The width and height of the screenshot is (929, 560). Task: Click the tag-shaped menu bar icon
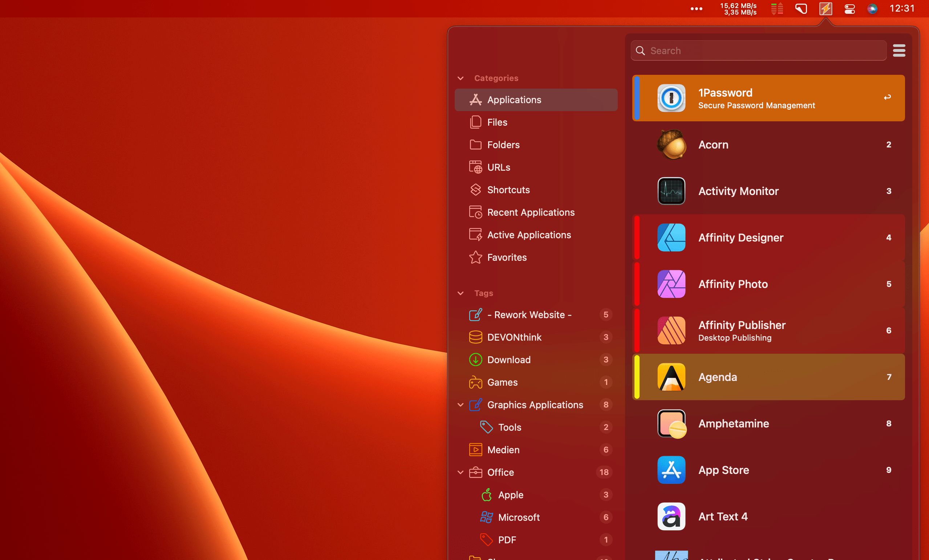pyautogui.click(x=801, y=9)
